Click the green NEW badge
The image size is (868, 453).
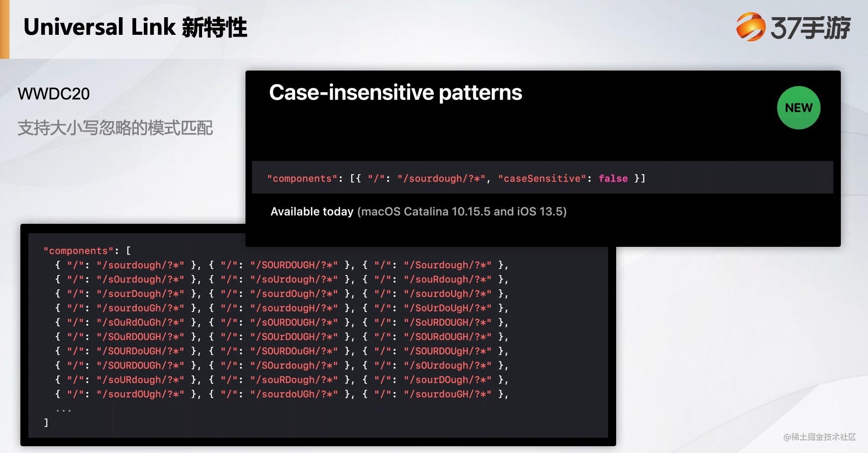pyautogui.click(x=798, y=108)
